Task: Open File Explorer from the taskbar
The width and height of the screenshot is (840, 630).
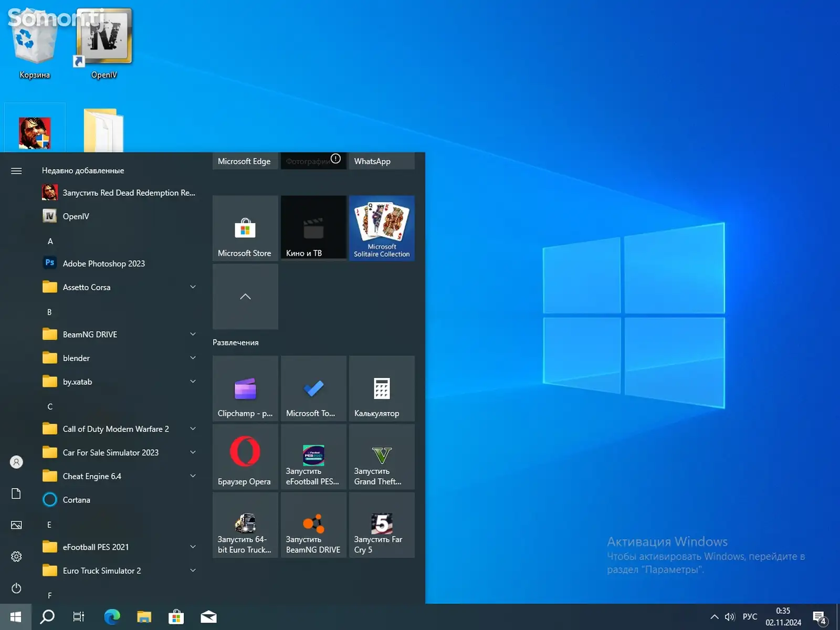Action: [144, 617]
